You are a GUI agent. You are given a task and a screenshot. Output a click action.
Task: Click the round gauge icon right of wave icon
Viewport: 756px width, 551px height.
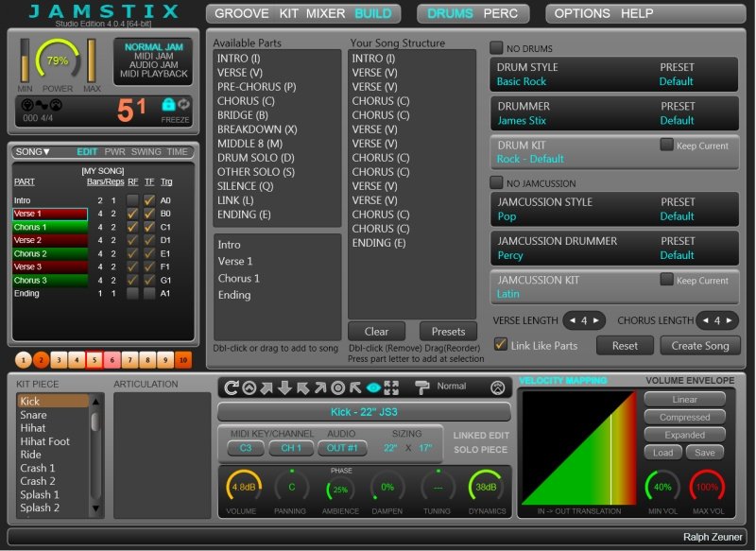click(56, 105)
